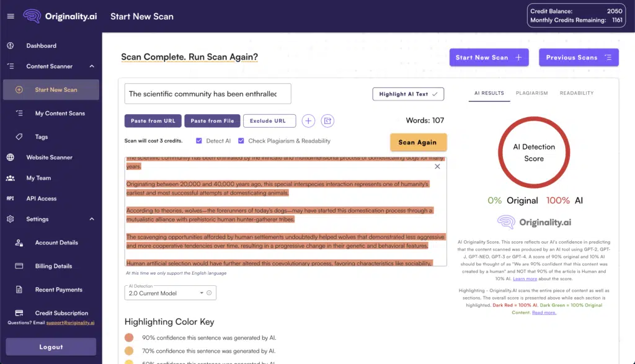This screenshot has height=364, width=635.
Task: Click the info icon beside AI Detection model
Action: (x=209, y=293)
